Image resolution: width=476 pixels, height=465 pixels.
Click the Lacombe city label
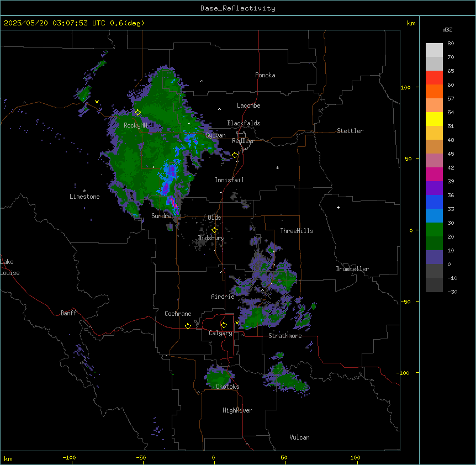pos(248,105)
